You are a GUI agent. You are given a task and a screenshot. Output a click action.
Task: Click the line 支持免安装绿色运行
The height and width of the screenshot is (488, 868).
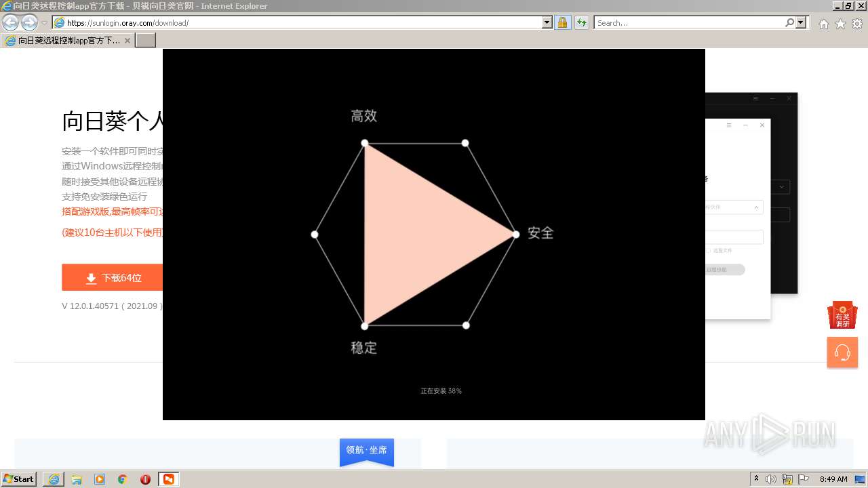104,197
